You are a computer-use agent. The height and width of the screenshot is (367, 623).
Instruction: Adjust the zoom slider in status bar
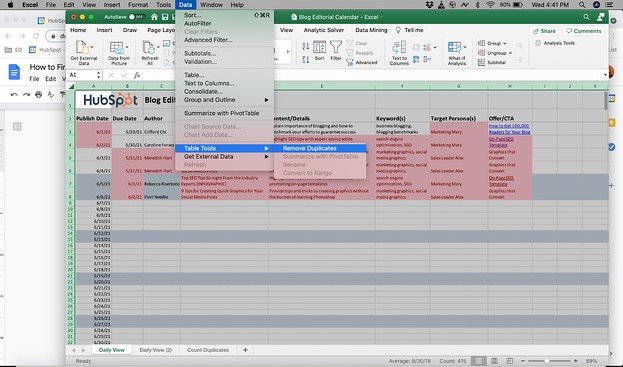pos(548,361)
